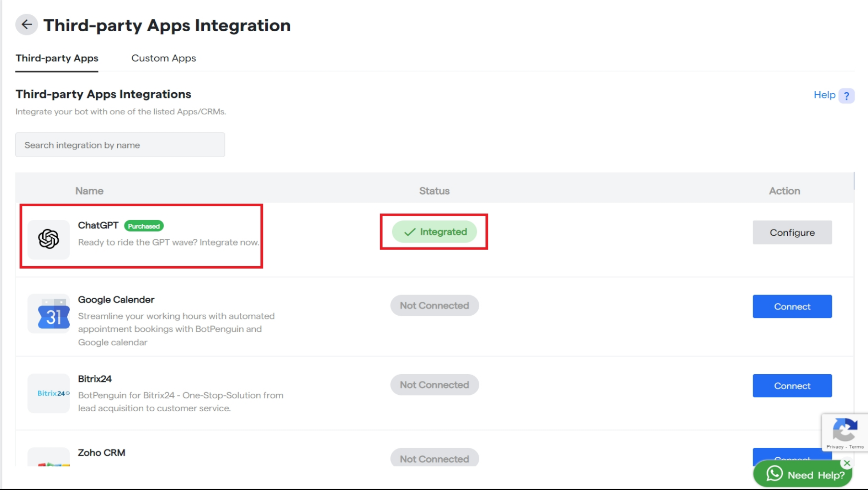Click the Bitrix24 description text
868x490 pixels.
181,402
